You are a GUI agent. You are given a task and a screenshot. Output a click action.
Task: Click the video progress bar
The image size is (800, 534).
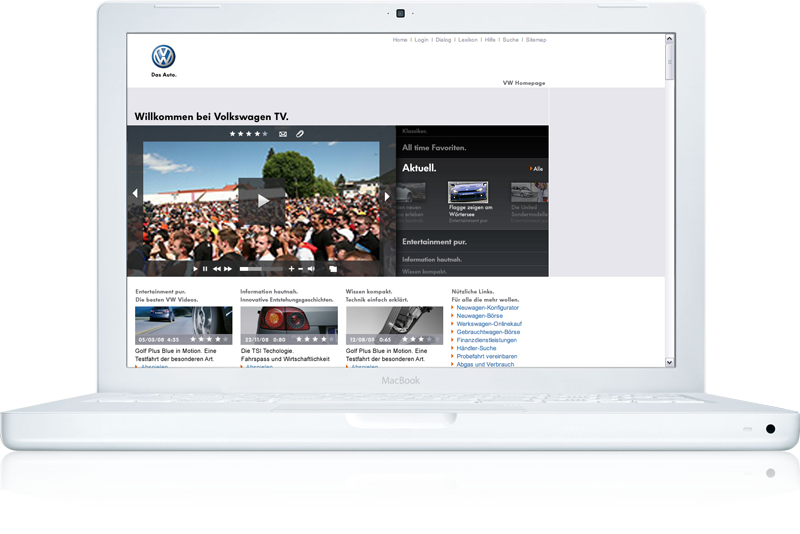[261, 269]
